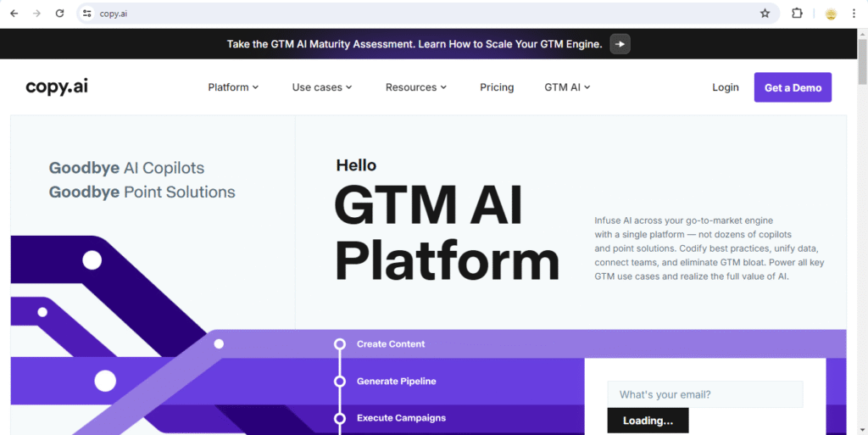View site information icon in address bar
The height and width of the screenshot is (435, 868).
tap(87, 14)
